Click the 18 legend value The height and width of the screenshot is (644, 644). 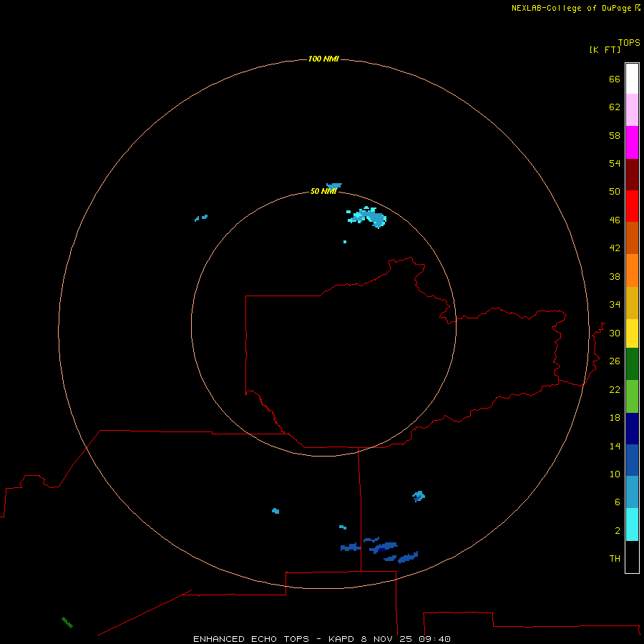[615, 418]
